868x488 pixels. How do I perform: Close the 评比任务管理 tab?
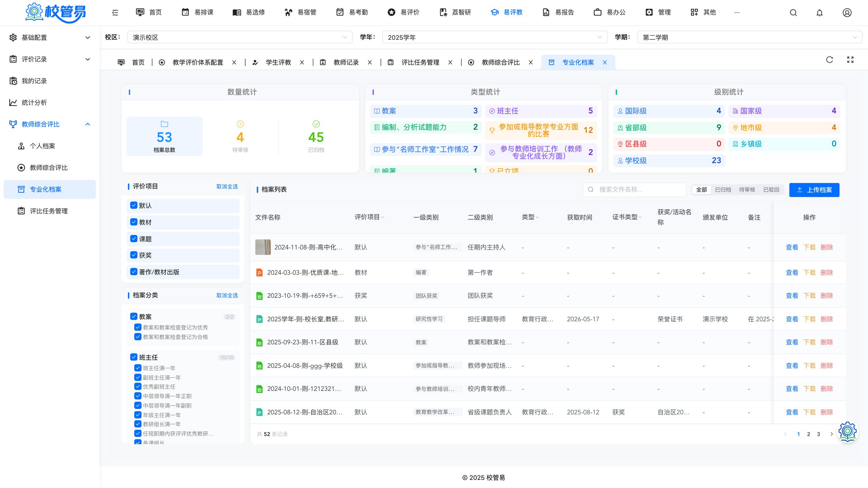(450, 63)
